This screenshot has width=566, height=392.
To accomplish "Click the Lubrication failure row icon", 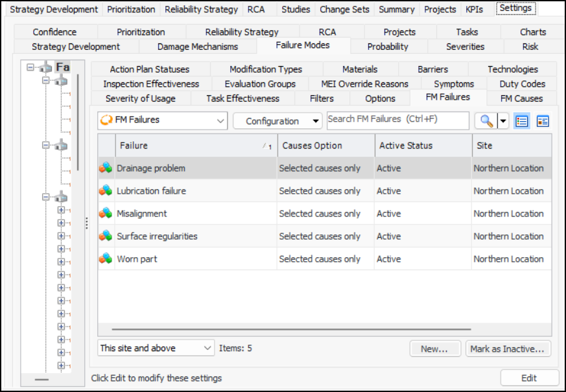I will point(106,191).
